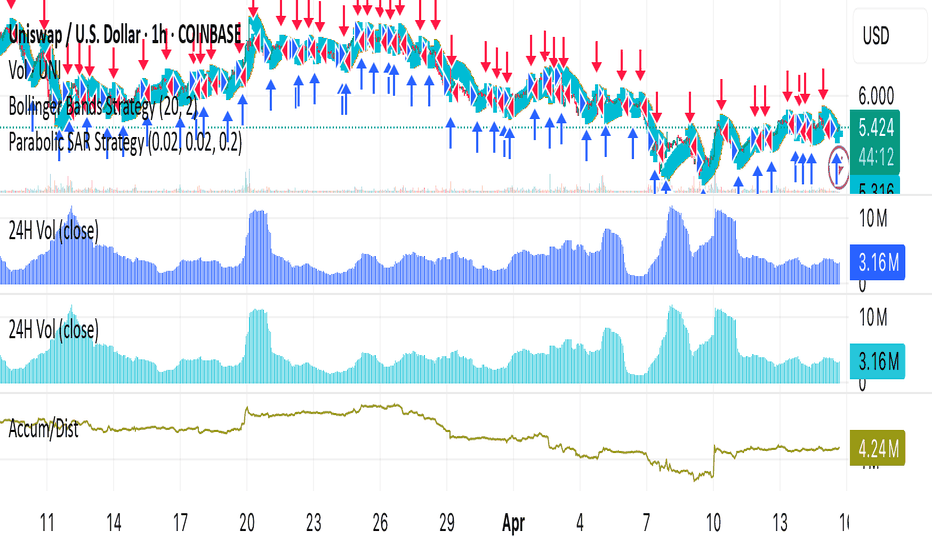Click the 10 date on the time axis
Viewport: 932px width, 550px height.
(x=713, y=523)
